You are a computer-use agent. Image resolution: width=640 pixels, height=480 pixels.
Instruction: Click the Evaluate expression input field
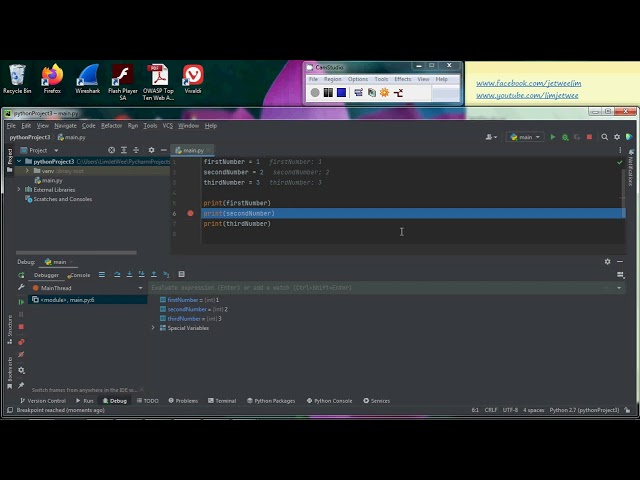tap(380, 288)
